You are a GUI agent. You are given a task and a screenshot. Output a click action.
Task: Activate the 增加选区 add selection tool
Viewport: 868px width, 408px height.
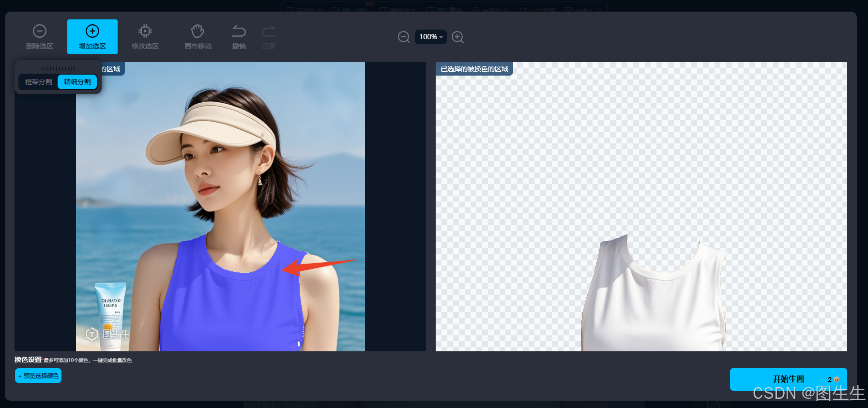tap(92, 37)
